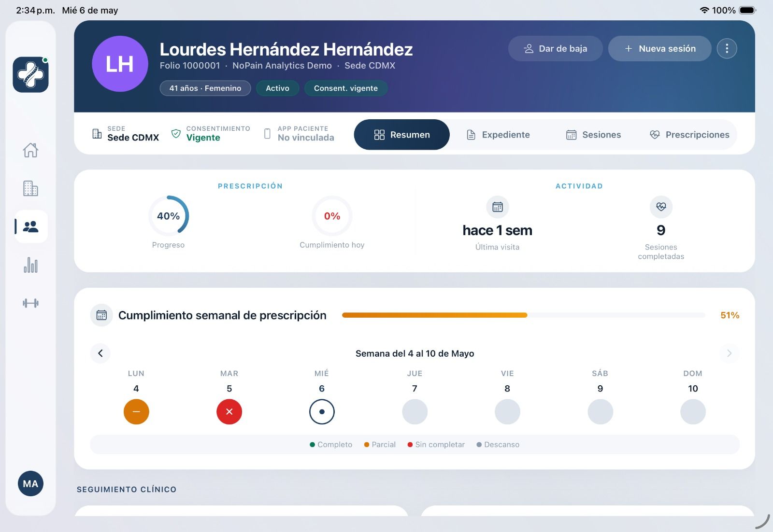Screen dimensions: 773x532
Task: Open the Prescripciones tab
Action: 689,135
